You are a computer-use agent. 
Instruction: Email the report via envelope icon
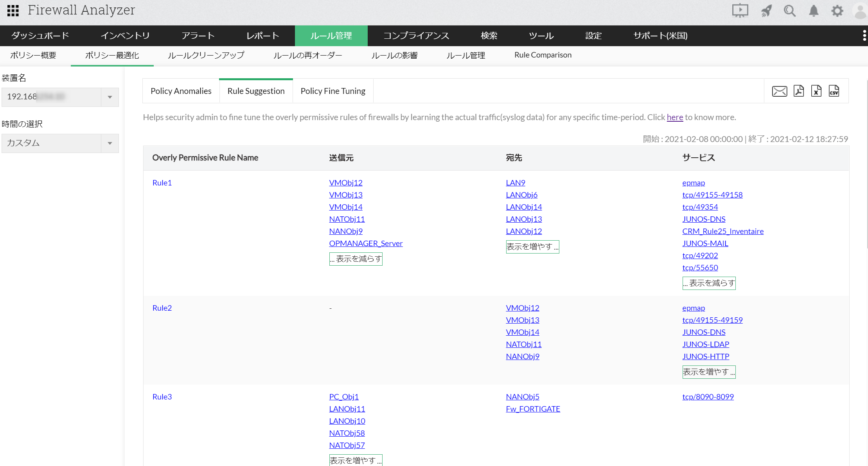coord(779,91)
